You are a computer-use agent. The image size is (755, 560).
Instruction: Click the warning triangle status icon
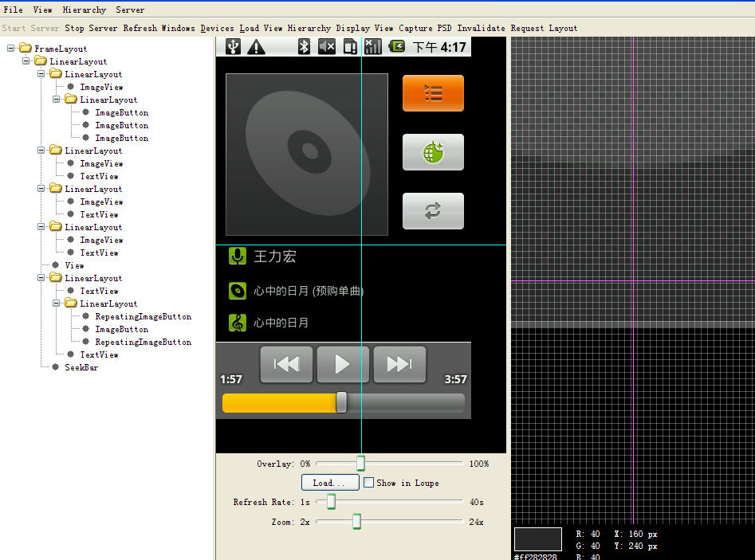[256, 47]
